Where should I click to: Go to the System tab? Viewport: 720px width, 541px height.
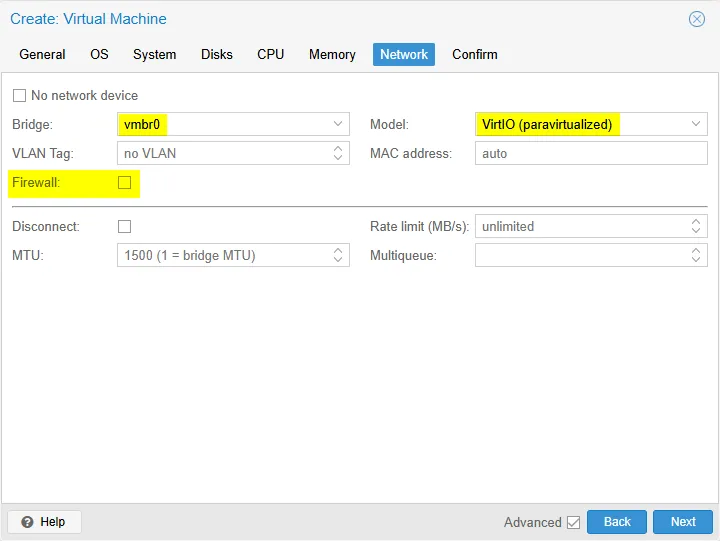(x=154, y=55)
